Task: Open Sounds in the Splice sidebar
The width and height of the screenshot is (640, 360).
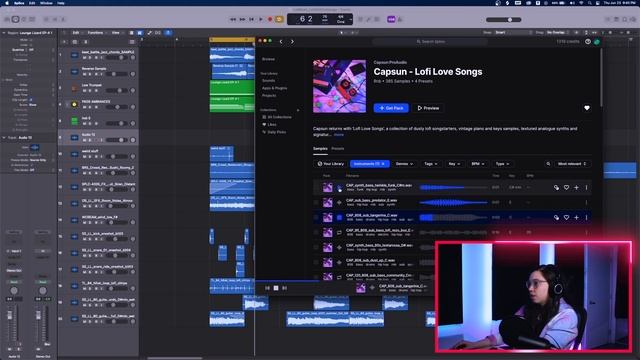Action: coord(268,80)
